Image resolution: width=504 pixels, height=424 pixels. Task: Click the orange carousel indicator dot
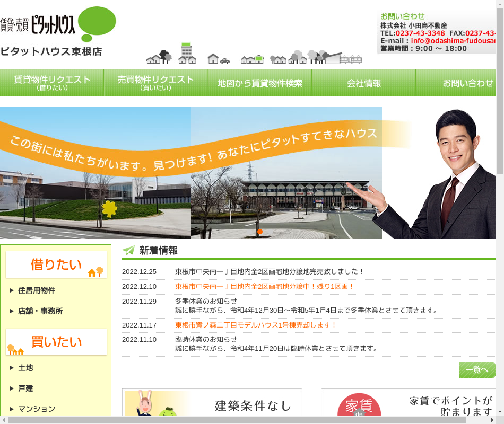coord(260,232)
